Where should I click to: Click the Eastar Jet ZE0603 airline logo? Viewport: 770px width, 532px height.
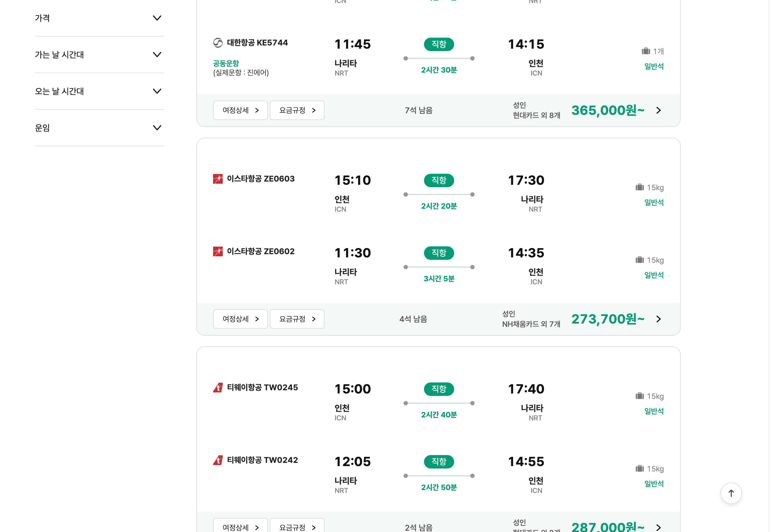(218, 179)
